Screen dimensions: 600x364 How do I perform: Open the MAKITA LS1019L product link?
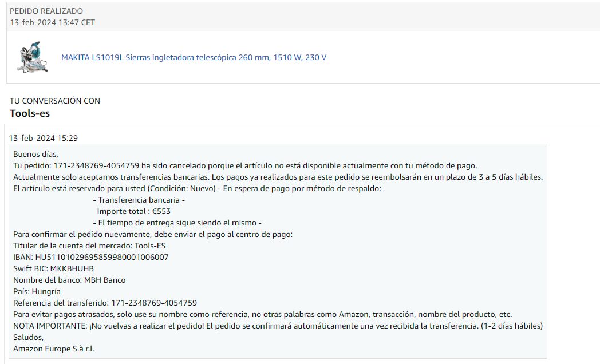pos(194,57)
